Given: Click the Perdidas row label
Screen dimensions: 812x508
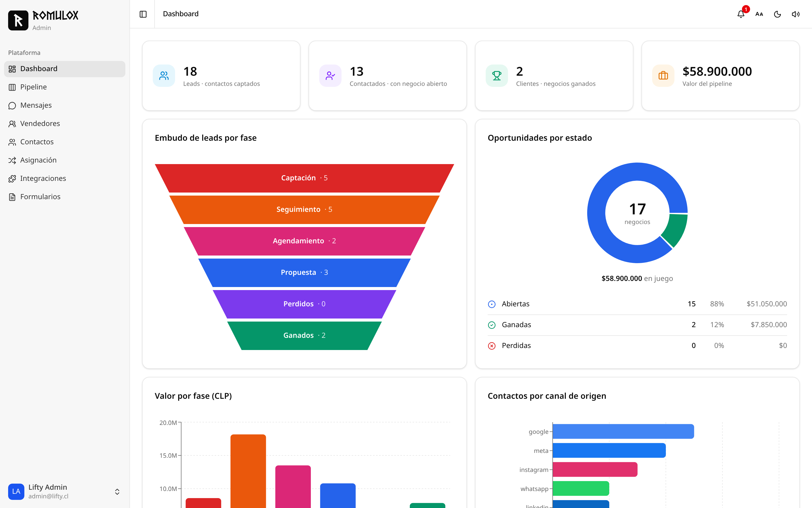Looking at the screenshot, I should tap(516, 345).
